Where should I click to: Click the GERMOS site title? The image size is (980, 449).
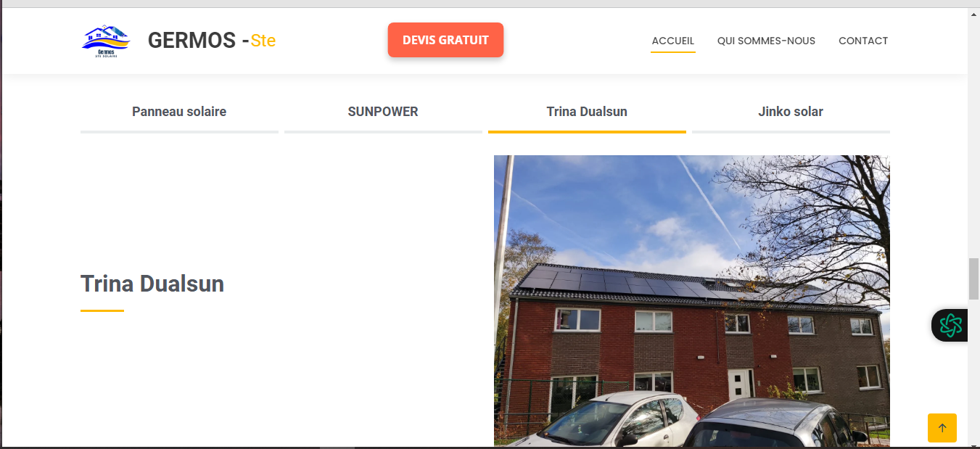[x=192, y=41]
